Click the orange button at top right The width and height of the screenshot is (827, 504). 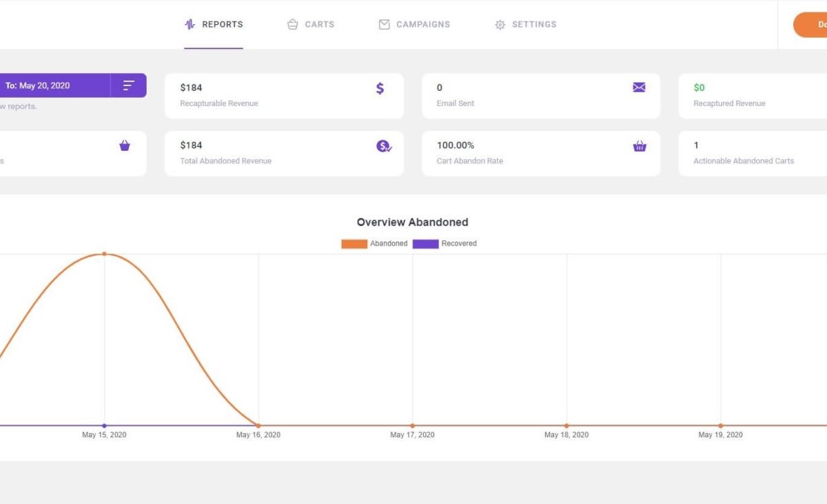[x=811, y=25]
